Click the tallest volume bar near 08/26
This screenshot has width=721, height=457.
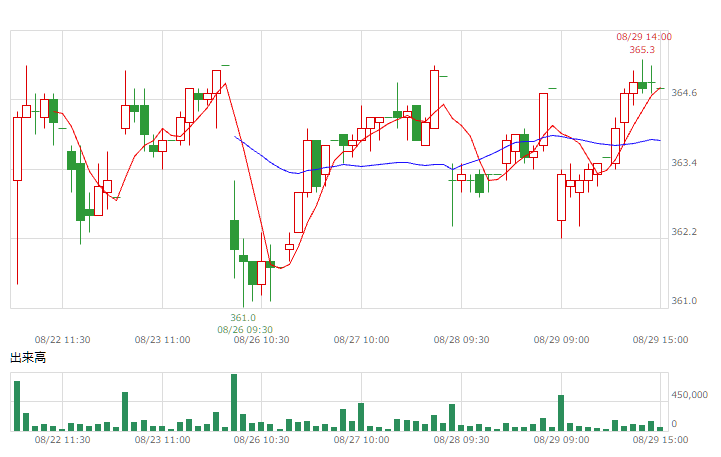tap(234, 403)
